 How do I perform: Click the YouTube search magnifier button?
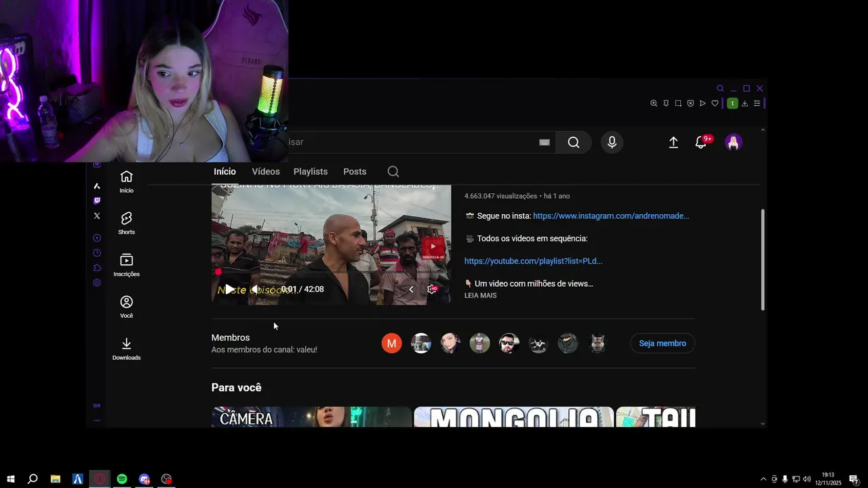pos(574,142)
